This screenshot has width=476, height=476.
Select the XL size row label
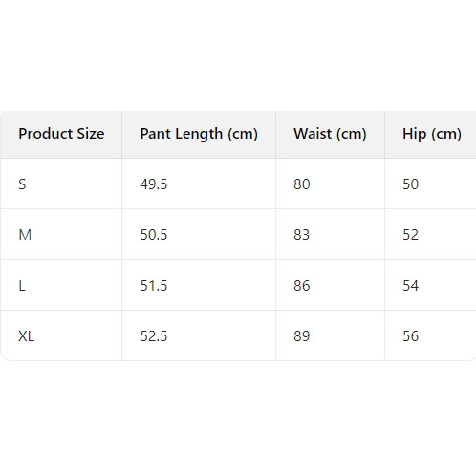[26, 336]
